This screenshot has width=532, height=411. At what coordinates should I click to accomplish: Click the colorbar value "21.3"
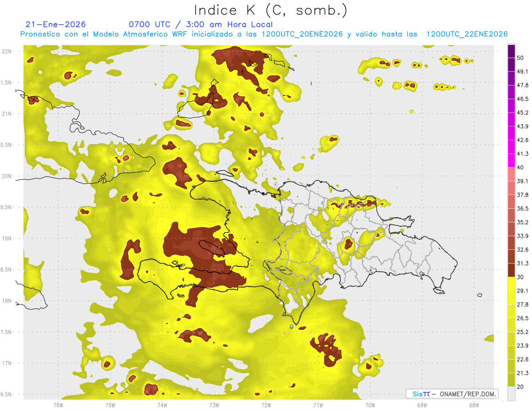point(523,373)
